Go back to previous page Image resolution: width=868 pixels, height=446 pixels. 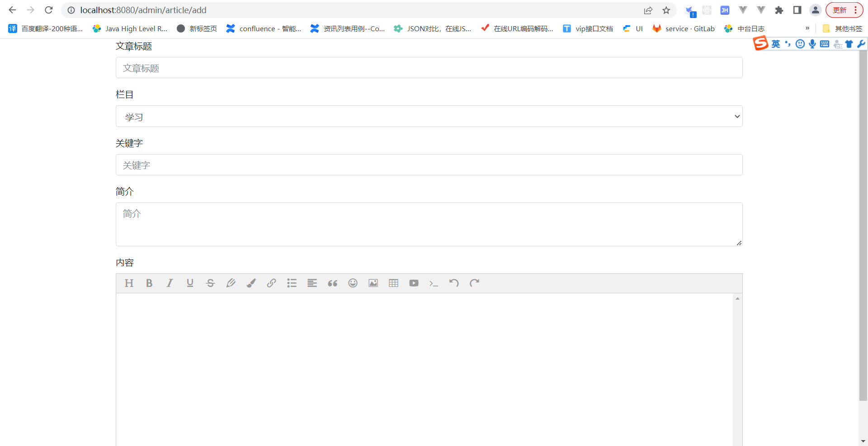click(x=12, y=10)
